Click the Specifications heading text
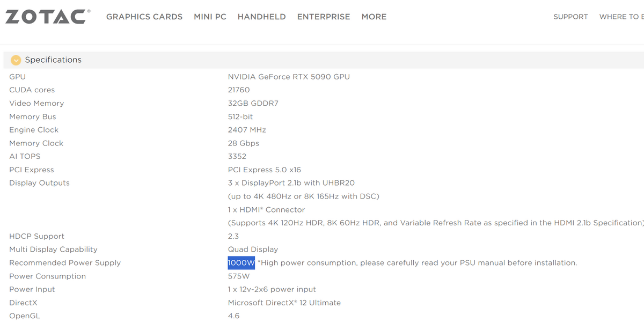The width and height of the screenshot is (644, 322). tap(53, 60)
